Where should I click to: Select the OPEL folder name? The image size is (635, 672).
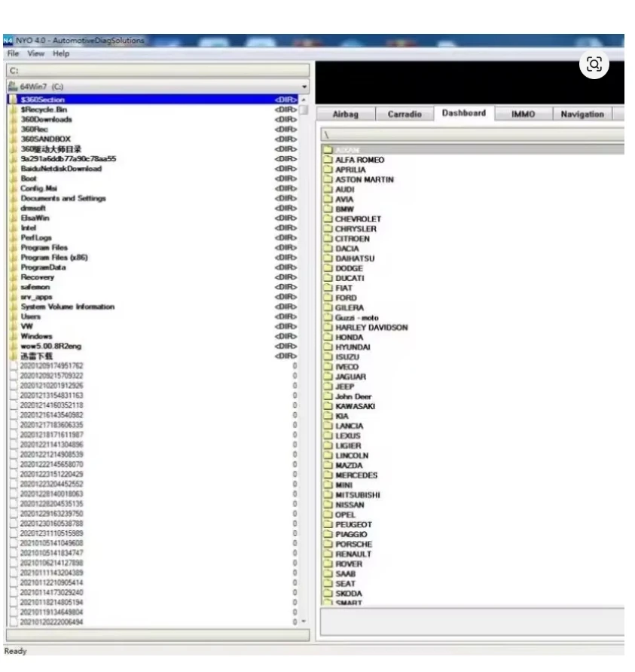[x=345, y=515]
